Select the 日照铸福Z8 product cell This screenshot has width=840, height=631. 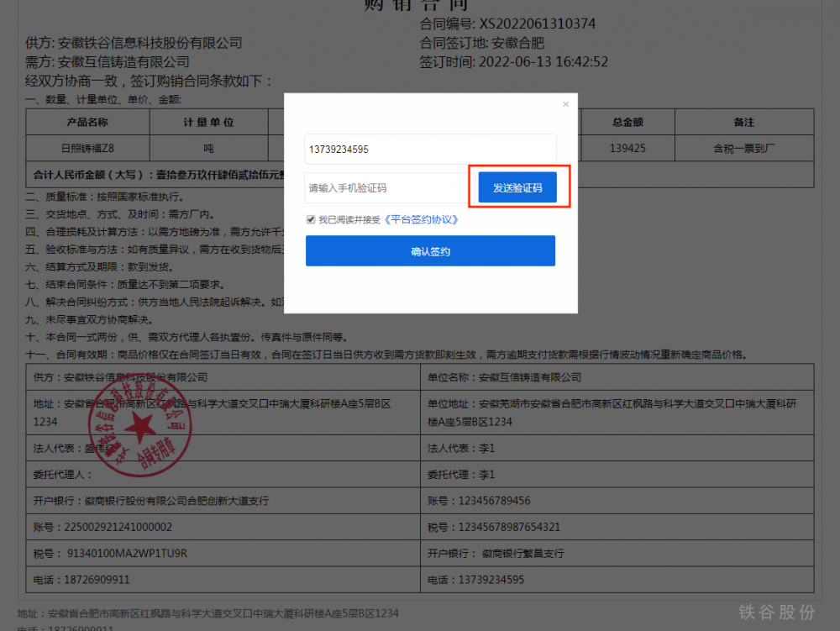[x=87, y=148]
